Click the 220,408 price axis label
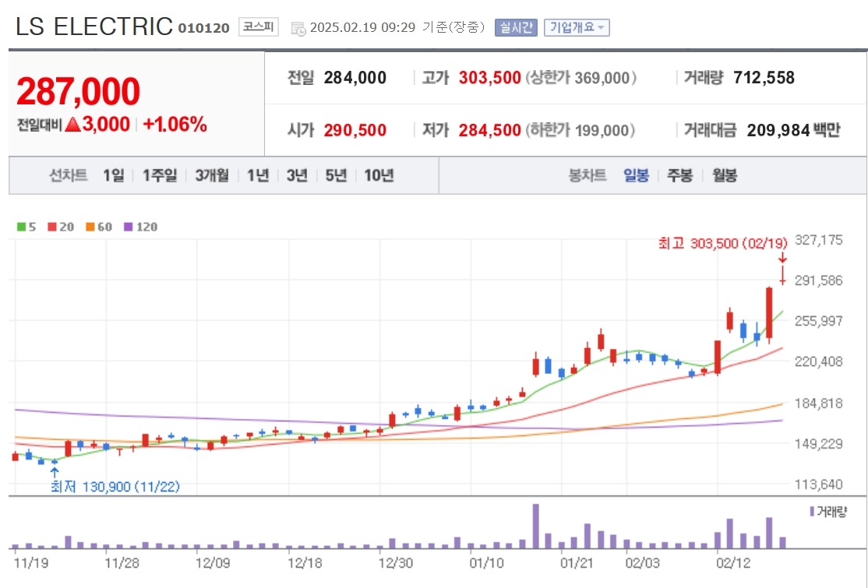 (819, 362)
